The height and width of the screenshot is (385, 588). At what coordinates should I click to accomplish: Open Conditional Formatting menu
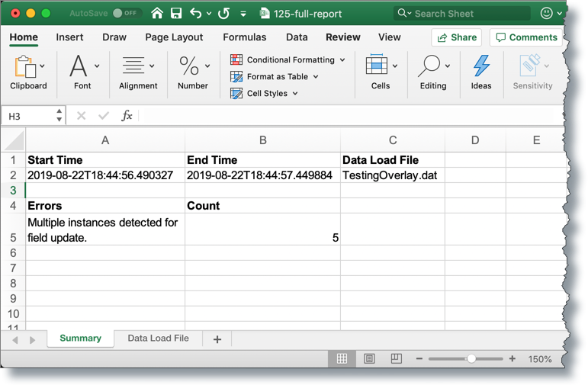pos(288,59)
